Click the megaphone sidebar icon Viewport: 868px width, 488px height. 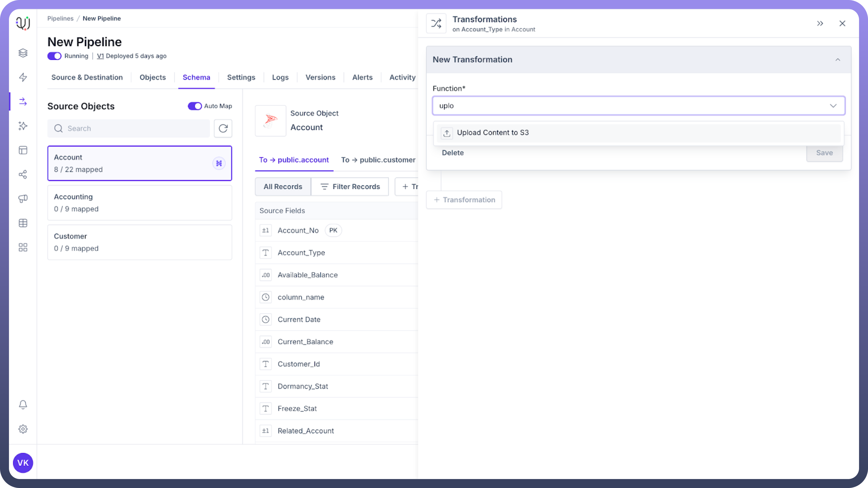tap(23, 199)
